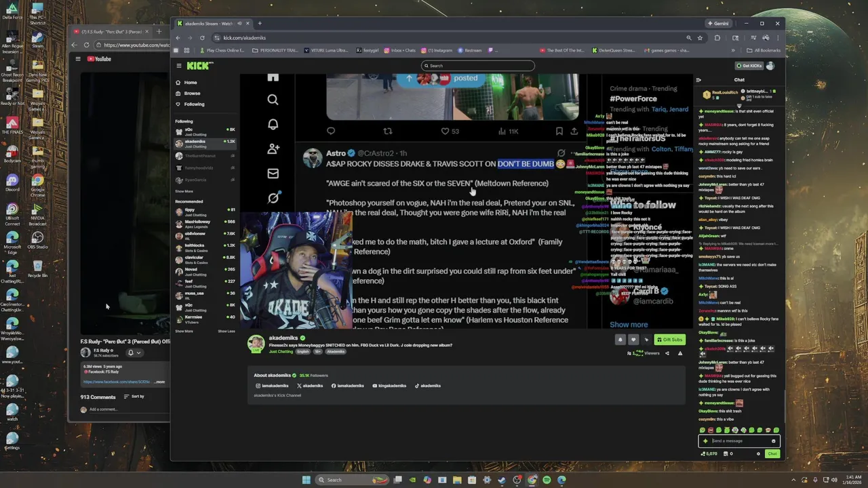
Task: Open a new Chrome tab with the plus button
Action: (x=259, y=24)
